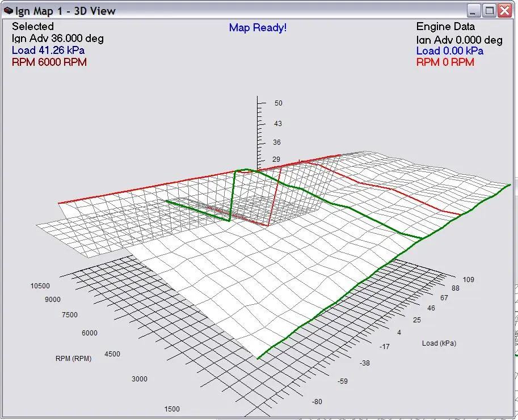Click the "Load (kPa)" axis label
Image resolution: width=518 pixels, height=420 pixels.
[439, 343]
